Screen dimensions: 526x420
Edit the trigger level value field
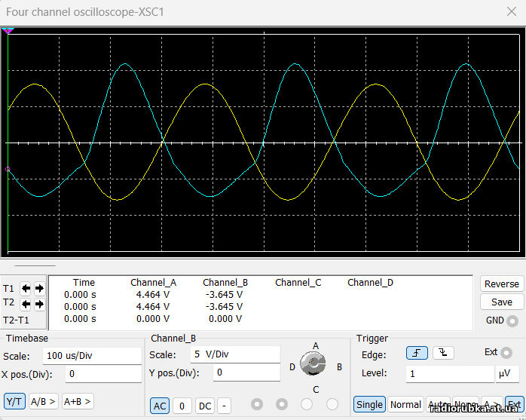coord(450,374)
